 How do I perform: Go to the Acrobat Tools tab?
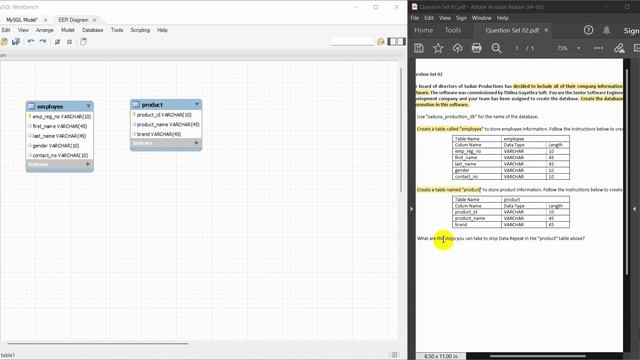[x=453, y=30]
